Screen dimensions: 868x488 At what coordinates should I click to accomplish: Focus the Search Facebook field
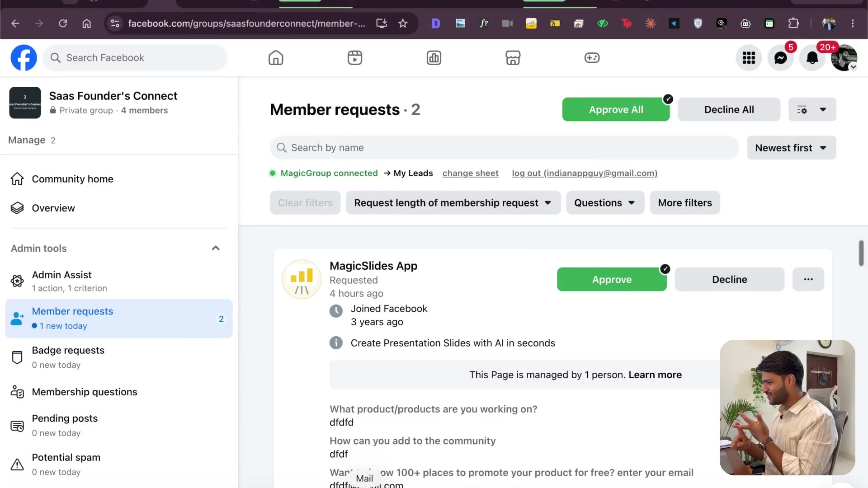pyautogui.click(x=135, y=58)
